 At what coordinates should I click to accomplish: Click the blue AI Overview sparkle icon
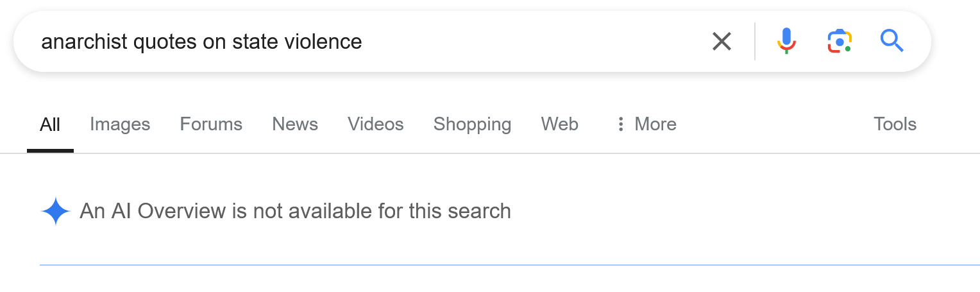(55, 211)
